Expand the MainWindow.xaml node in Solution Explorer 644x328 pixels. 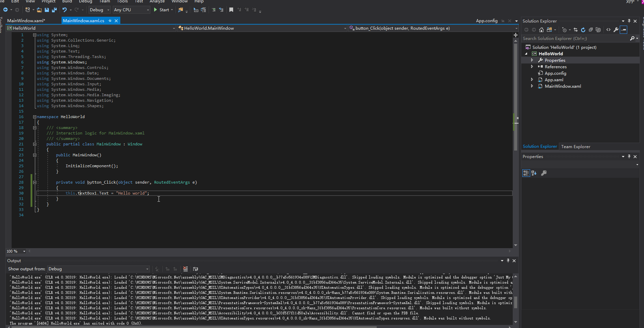pos(532,86)
